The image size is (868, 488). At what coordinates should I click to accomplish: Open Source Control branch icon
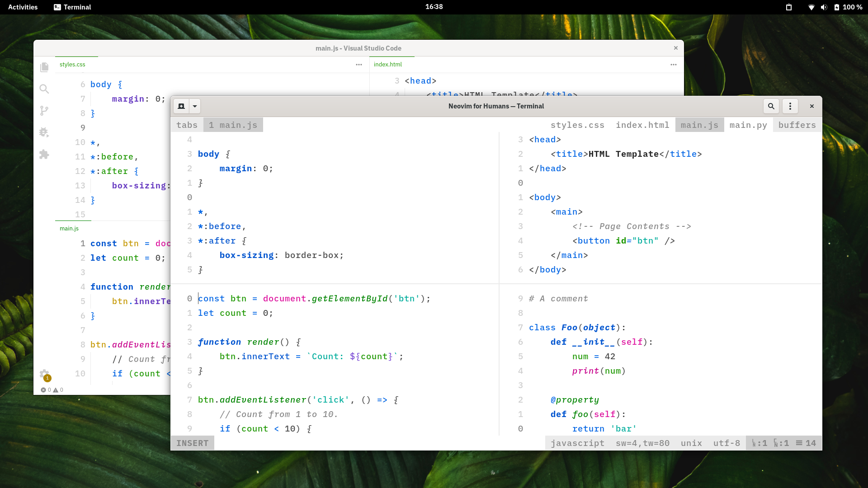pyautogui.click(x=44, y=111)
